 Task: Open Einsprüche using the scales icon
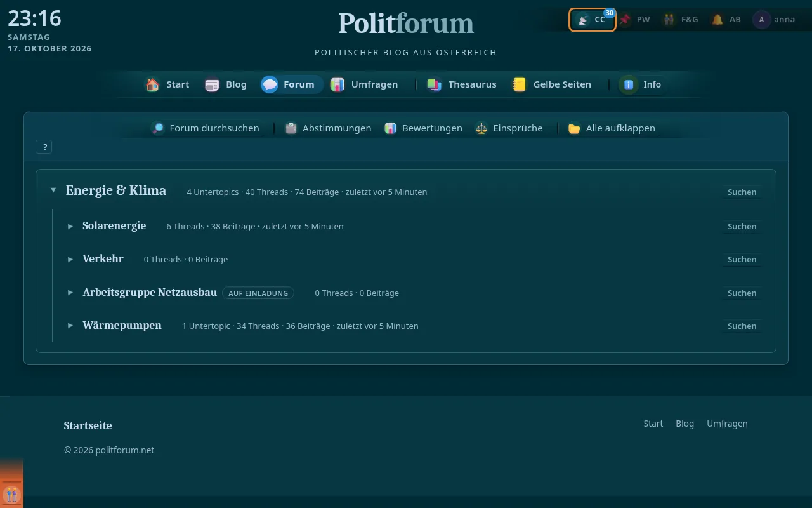point(481,128)
